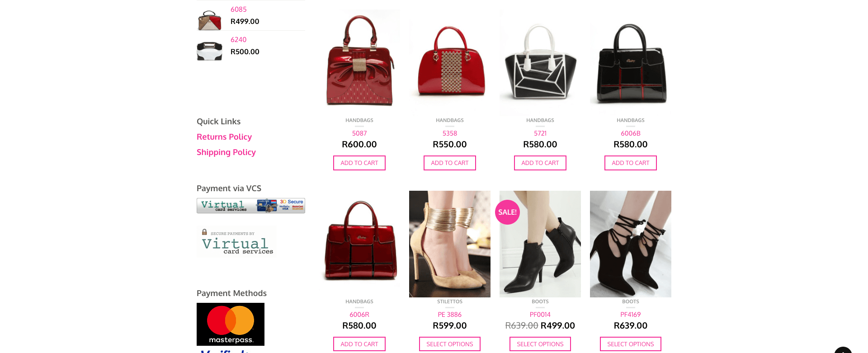This screenshot has width=868, height=353.
Task: Open the Shipping Policy link
Action: click(226, 152)
